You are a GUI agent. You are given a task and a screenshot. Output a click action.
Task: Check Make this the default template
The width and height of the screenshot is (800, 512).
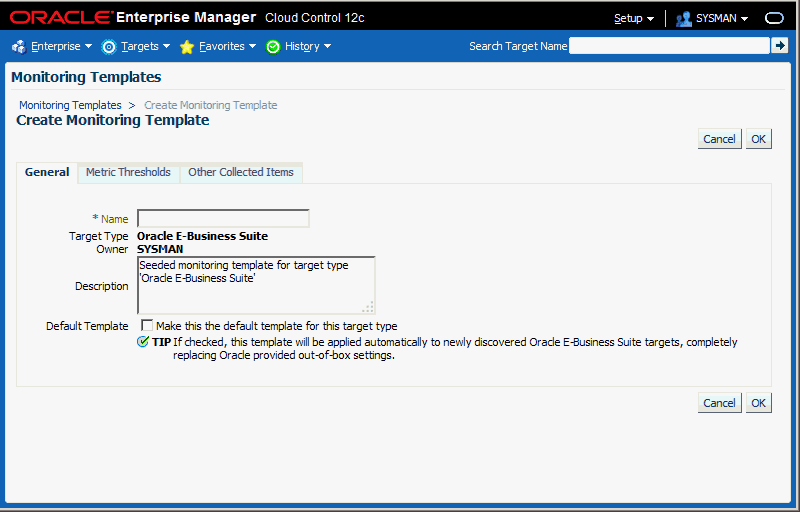coord(147,325)
